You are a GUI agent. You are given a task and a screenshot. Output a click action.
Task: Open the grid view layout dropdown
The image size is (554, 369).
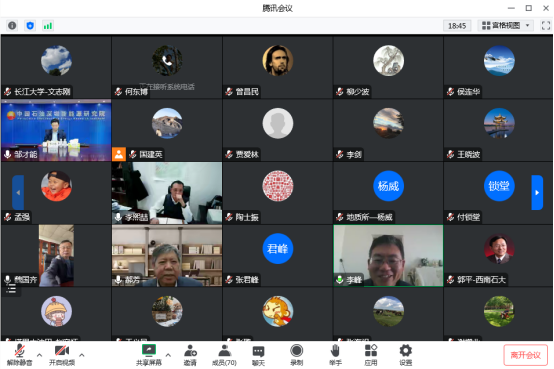pyautogui.click(x=506, y=25)
